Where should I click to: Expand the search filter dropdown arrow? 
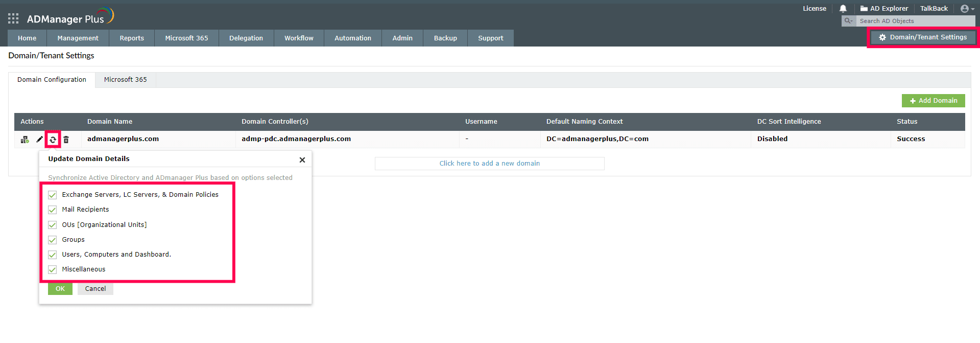[849, 21]
